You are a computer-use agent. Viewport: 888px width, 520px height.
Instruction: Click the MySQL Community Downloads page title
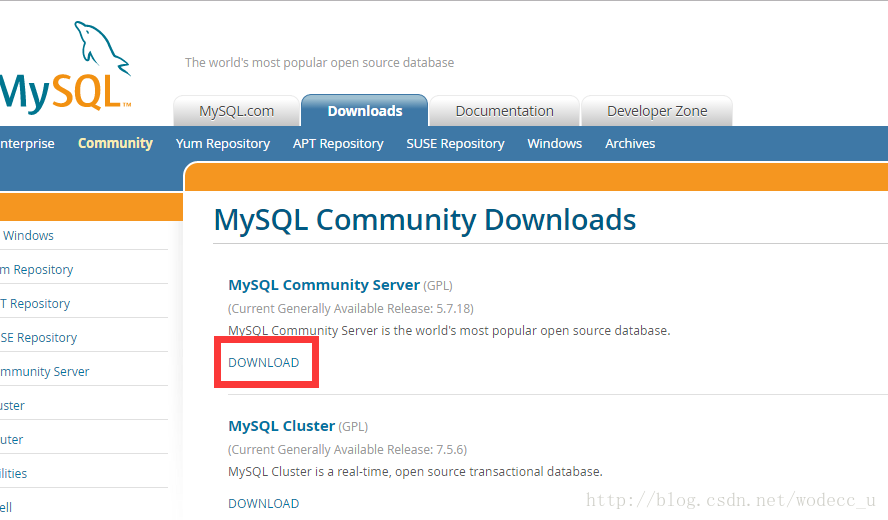click(x=425, y=220)
